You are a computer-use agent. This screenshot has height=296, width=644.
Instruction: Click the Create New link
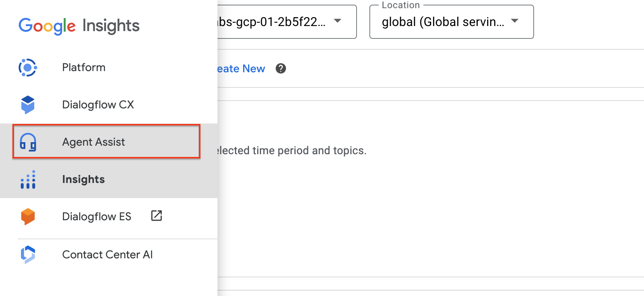click(x=241, y=69)
